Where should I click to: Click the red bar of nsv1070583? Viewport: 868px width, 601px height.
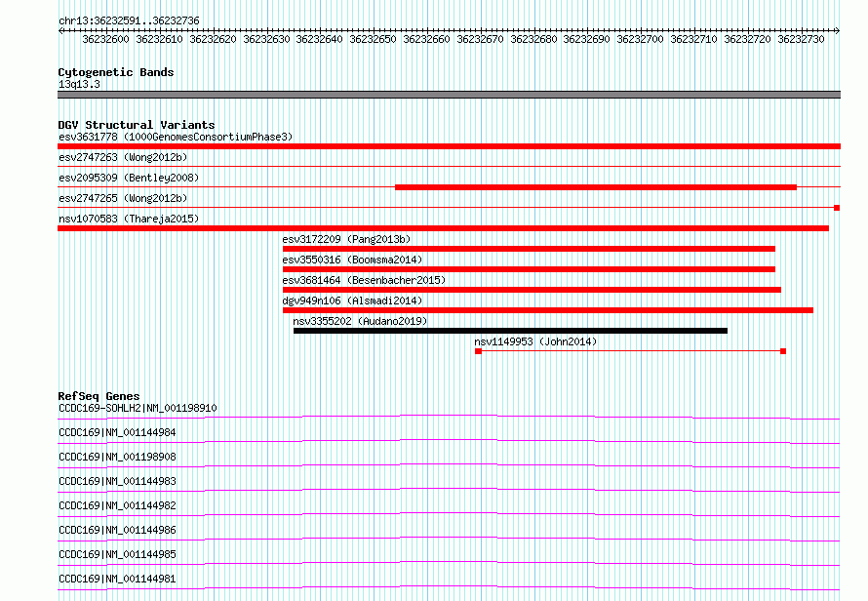(443, 228)
